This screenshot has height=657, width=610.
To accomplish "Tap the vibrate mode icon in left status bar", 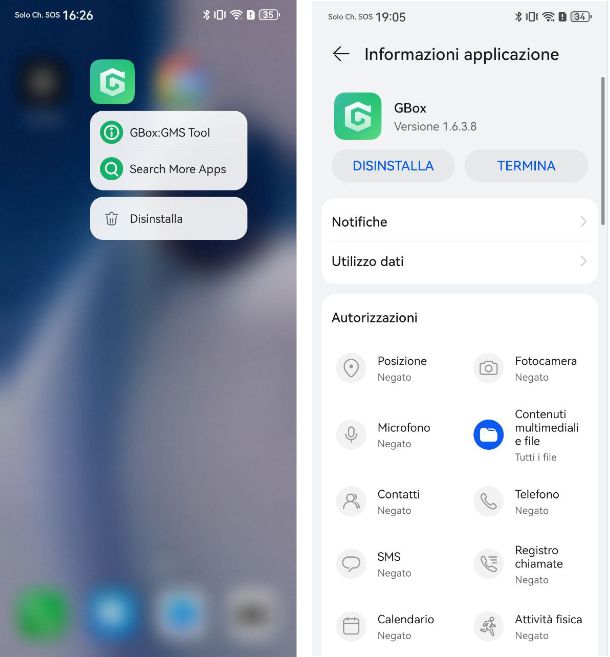I will coord(220,15).
